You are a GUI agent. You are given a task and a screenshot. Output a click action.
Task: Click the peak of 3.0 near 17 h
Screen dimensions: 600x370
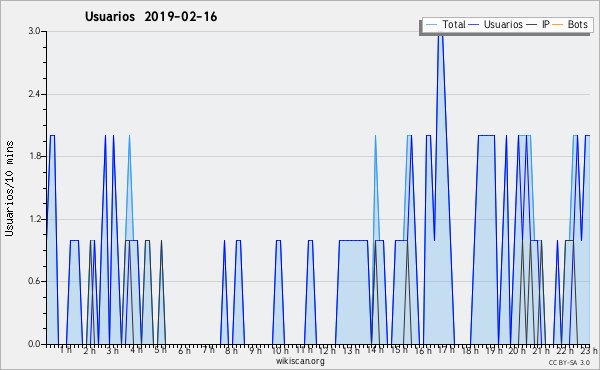pyautogui.click(x=440, y=33)
